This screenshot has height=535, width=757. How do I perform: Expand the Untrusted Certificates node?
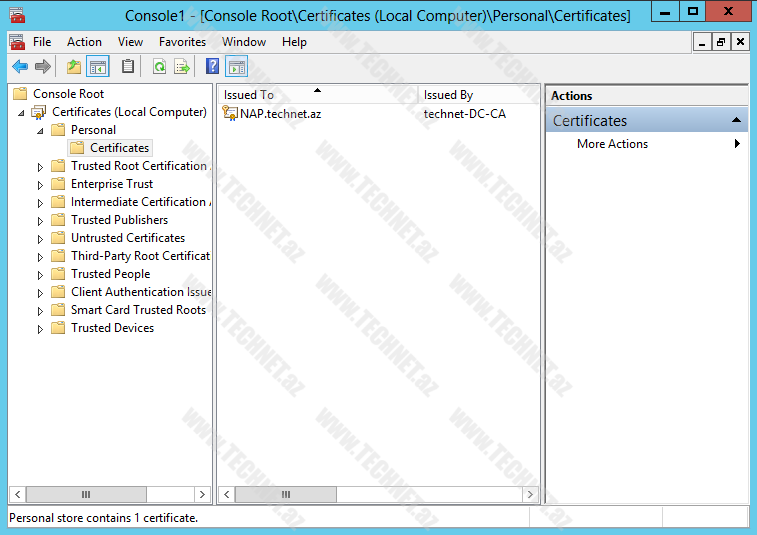point(41,239)
